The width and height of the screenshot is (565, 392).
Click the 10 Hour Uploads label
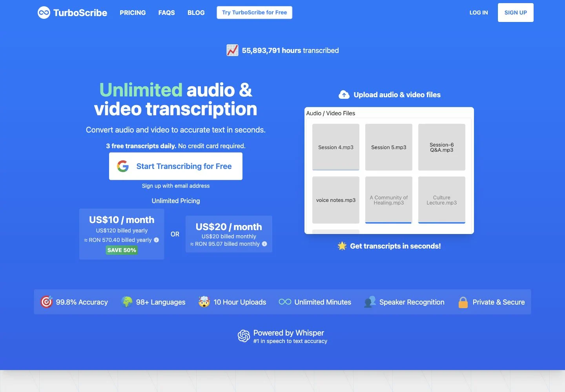240,302
